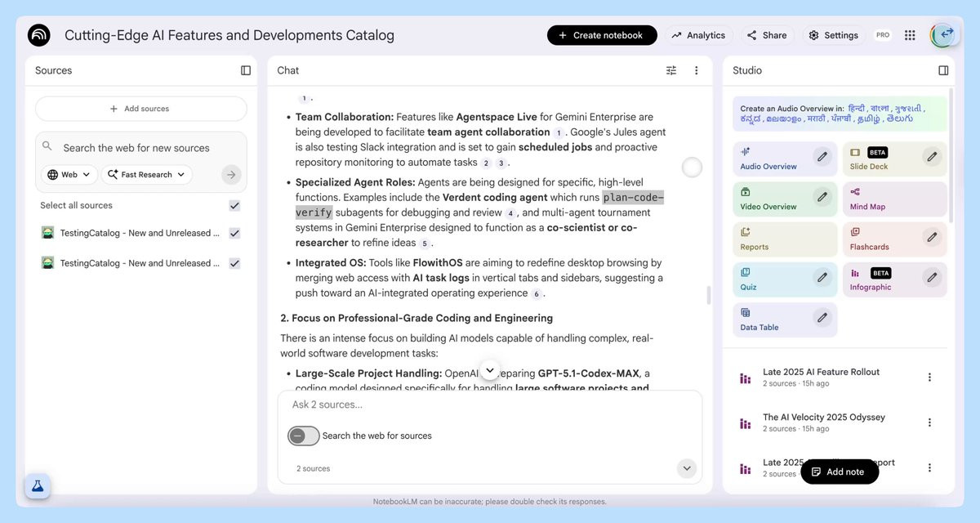Open more options for The AI Velocity 2025 Odyssey
This screenshot has width=980, height=523.
pos(929,422)
